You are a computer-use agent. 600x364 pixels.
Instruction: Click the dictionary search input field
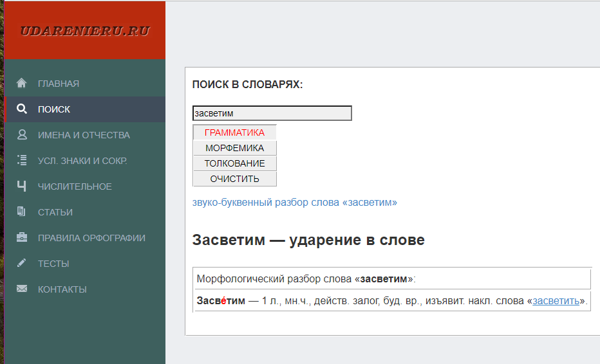tap(272, 113)
